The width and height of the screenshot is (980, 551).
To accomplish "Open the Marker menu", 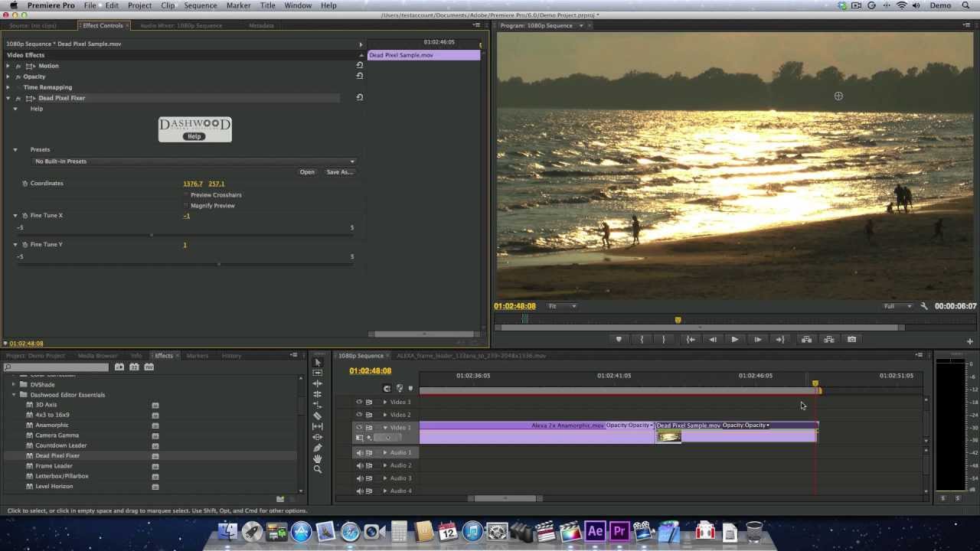I will [x=238, y=5].
